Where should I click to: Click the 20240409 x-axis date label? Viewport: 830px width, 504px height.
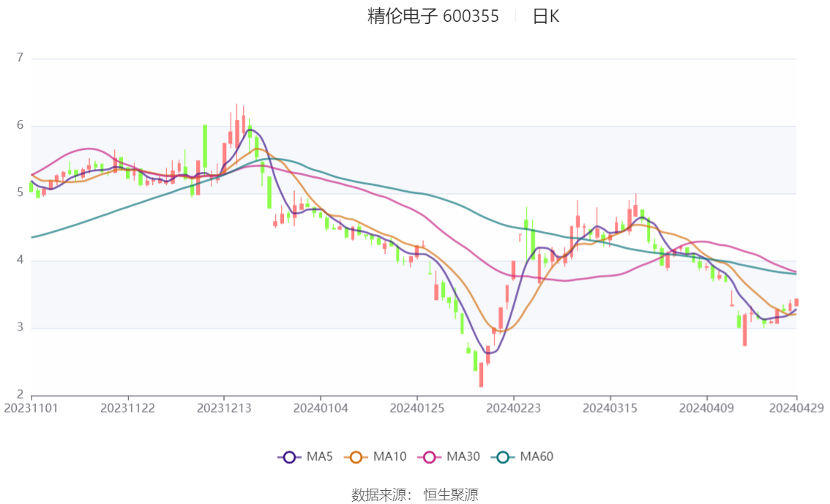[706, 408]
